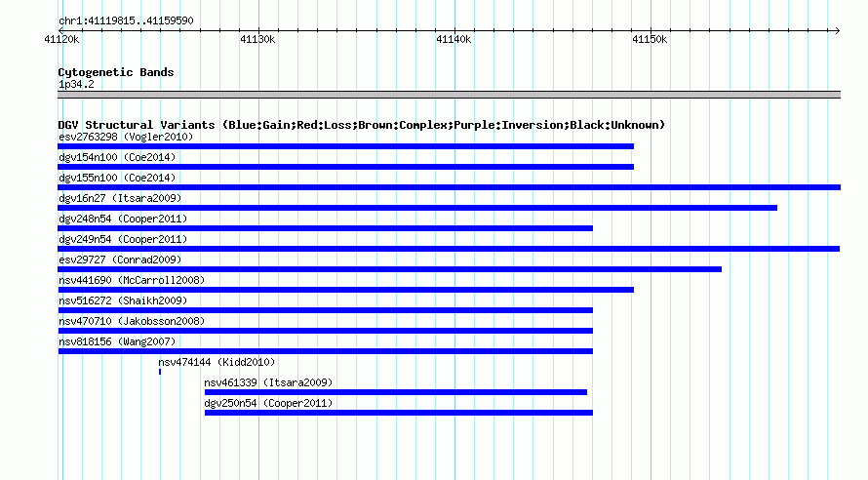Click the DGV Structural Variants track title
The image size is (868, 480).
pos(362,125)
